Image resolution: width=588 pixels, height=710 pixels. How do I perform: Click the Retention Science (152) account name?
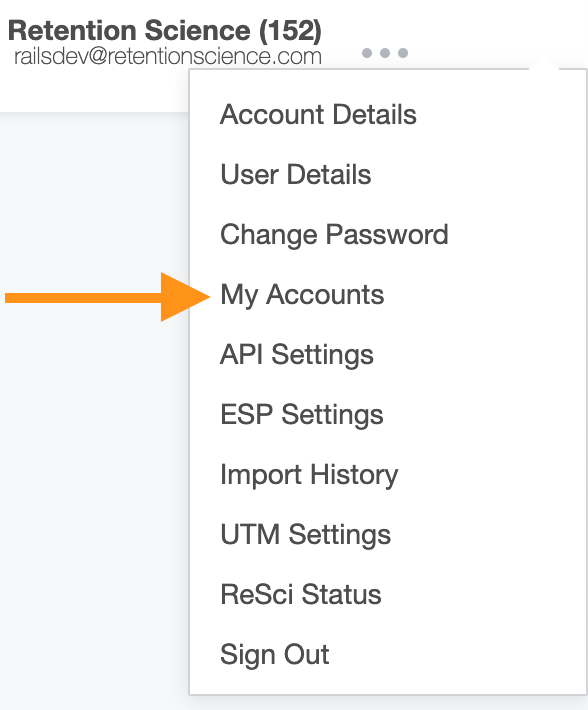click(165, 31)
